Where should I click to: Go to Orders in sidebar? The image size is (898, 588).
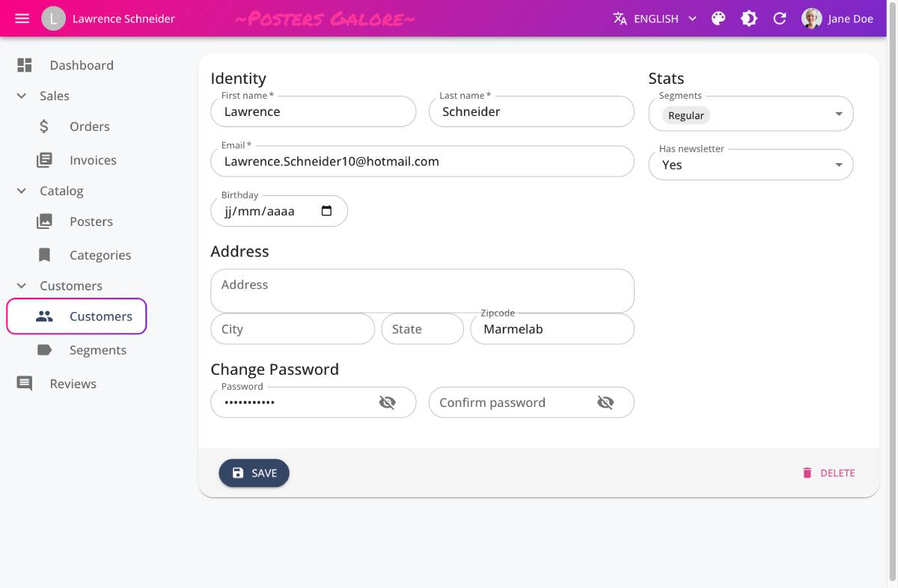89,126
